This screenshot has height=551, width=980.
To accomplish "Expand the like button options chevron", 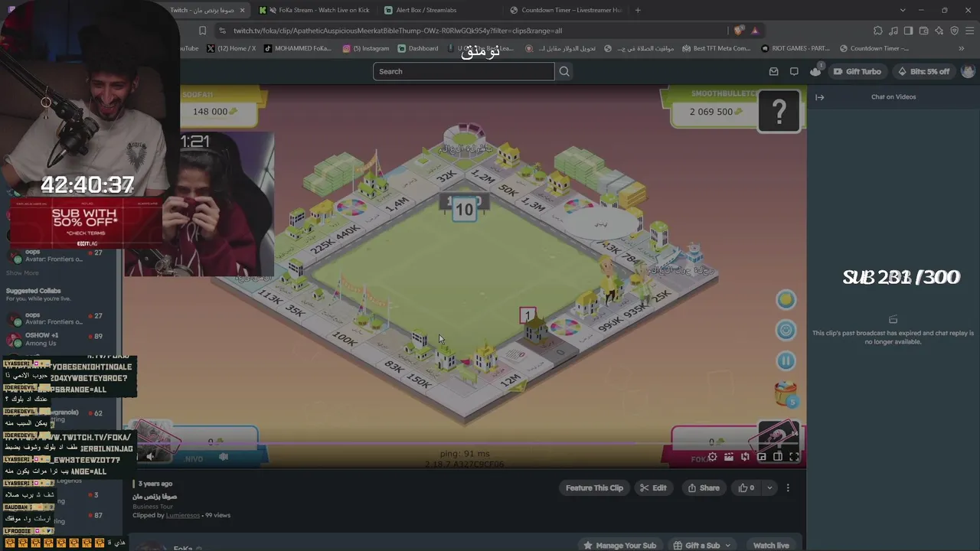I will point(769,487).
